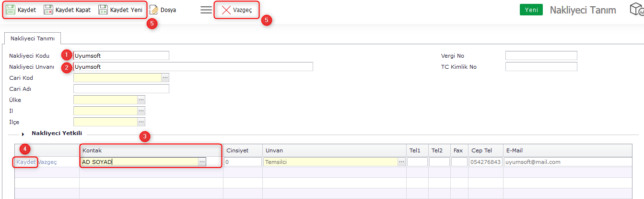Open the Unvan Temsilci lookup button
644x199 pixels.
[401, 162]
